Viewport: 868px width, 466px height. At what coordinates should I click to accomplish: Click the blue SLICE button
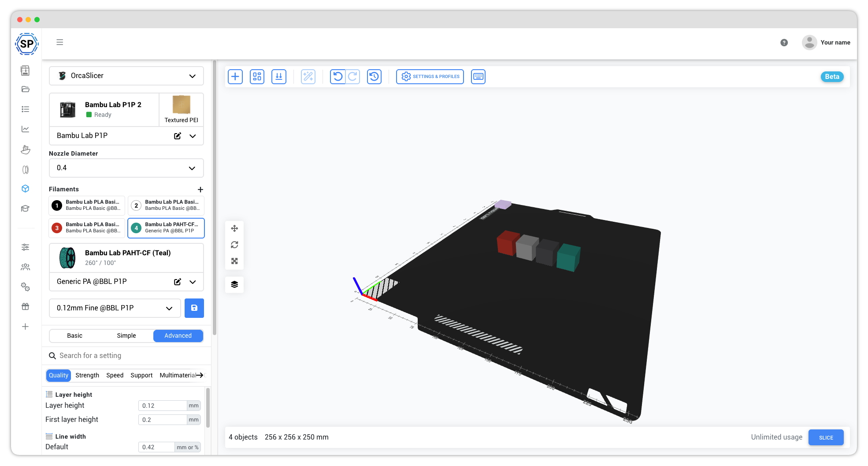826,437
